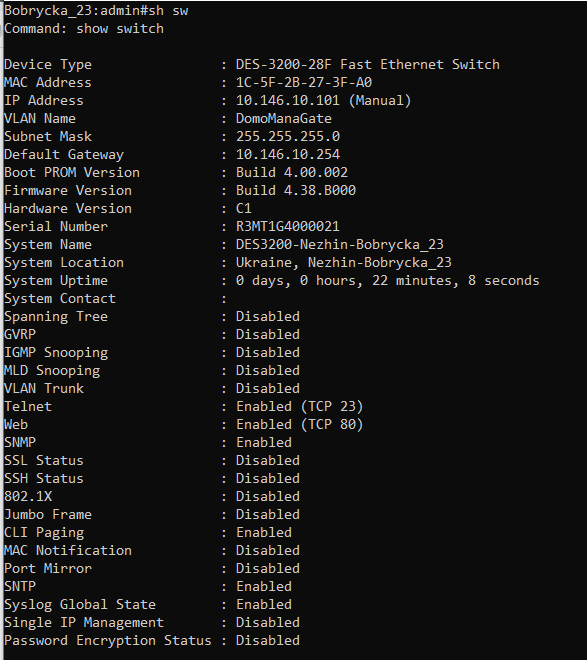Click the Boot PROM Build 4.00.002 value

click(292, 173)
